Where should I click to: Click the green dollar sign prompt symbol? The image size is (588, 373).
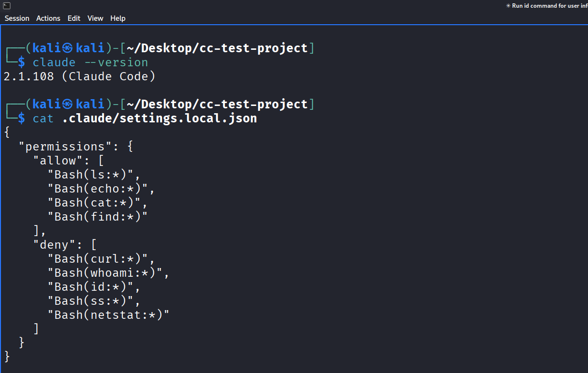coord(21,62)
